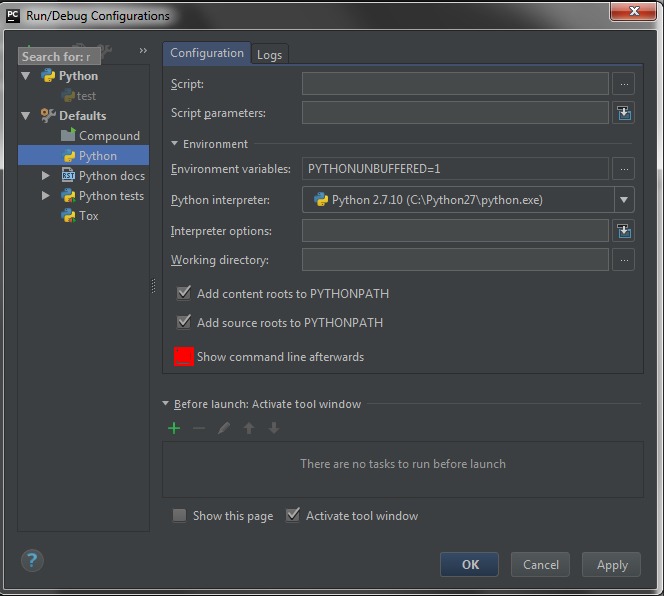Focus the Interpreter options field
Image resolution: width=664 pixels, height=596 pixels.
click(x=455, y=230)
